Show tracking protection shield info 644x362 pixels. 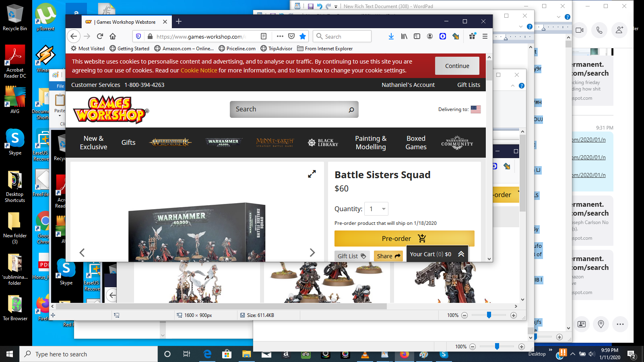[138, 36]
